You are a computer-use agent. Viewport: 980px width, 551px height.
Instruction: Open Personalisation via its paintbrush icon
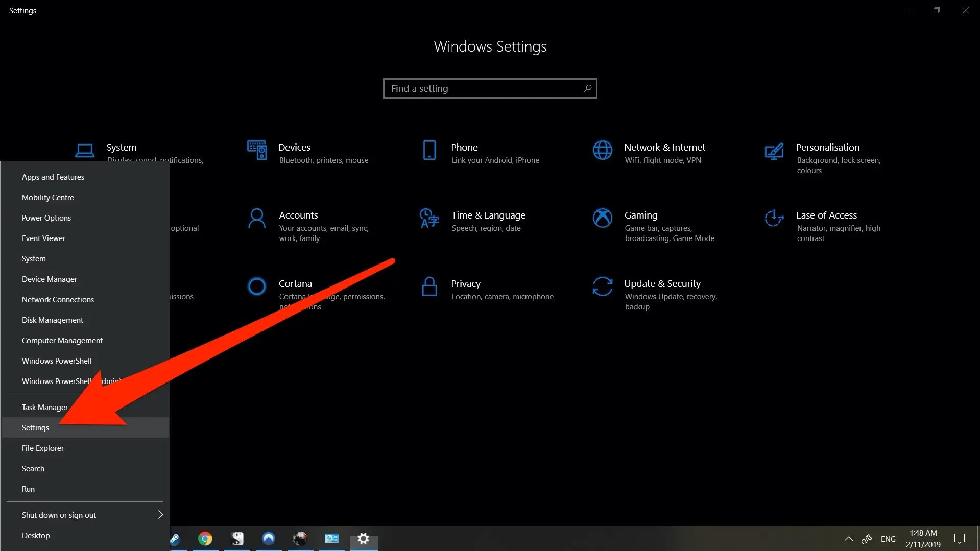click(774, 151)
